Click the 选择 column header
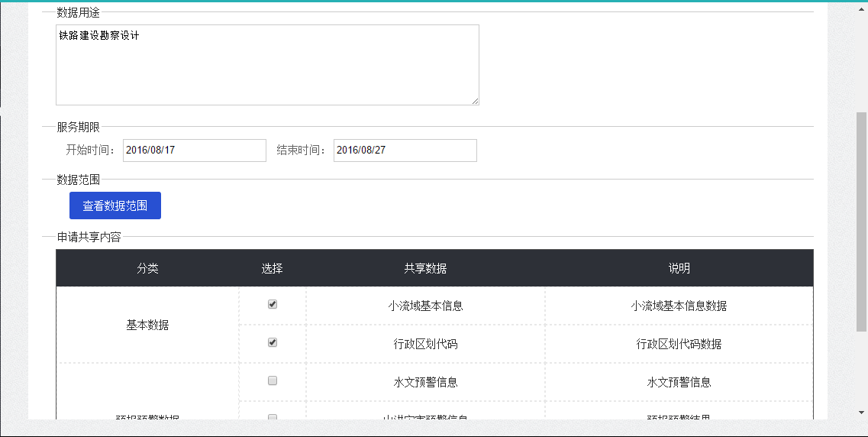868x437 pixels. point(273,268)
